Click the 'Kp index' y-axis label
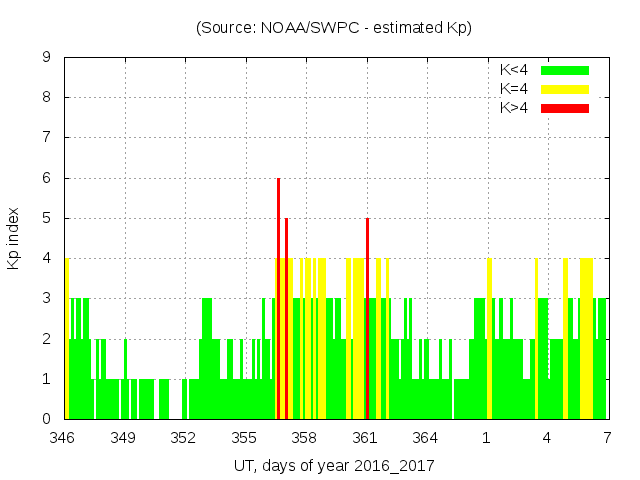 tap(14, 238)
